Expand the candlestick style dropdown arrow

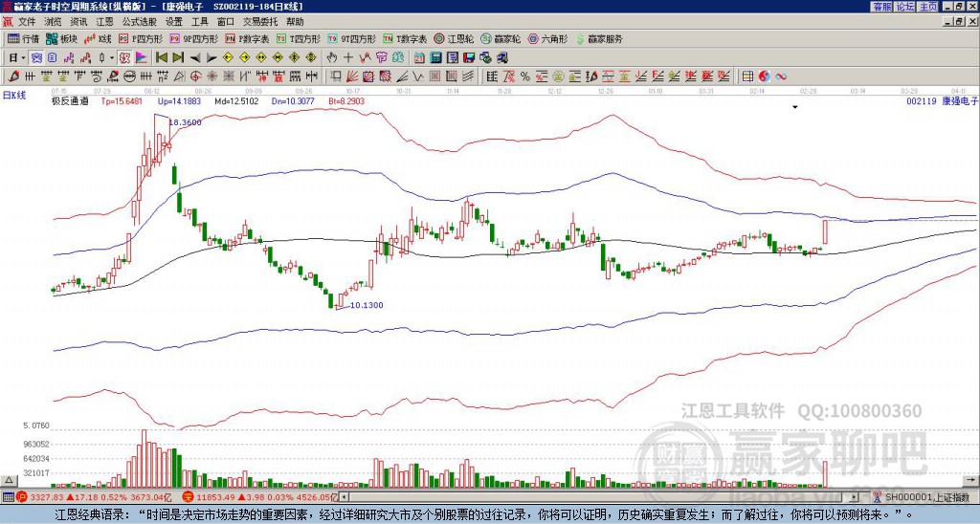click(112, 58)
